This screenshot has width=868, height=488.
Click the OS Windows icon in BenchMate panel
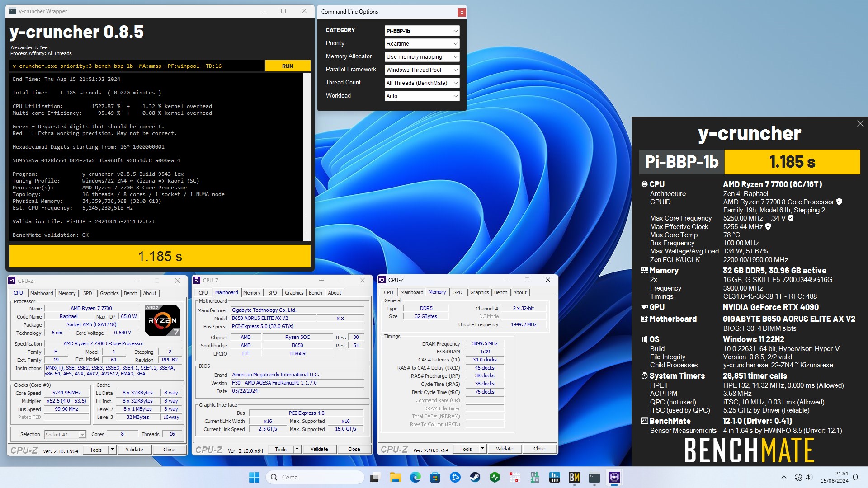click(644, 339)
